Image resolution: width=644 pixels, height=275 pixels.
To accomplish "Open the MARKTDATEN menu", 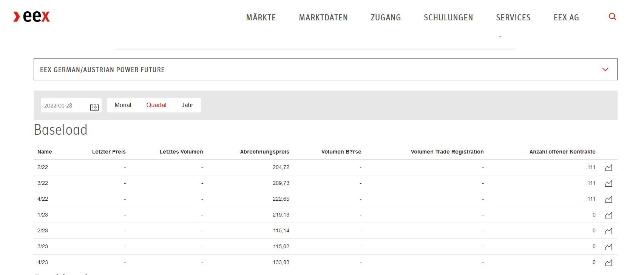I will [x=323, y=17].
